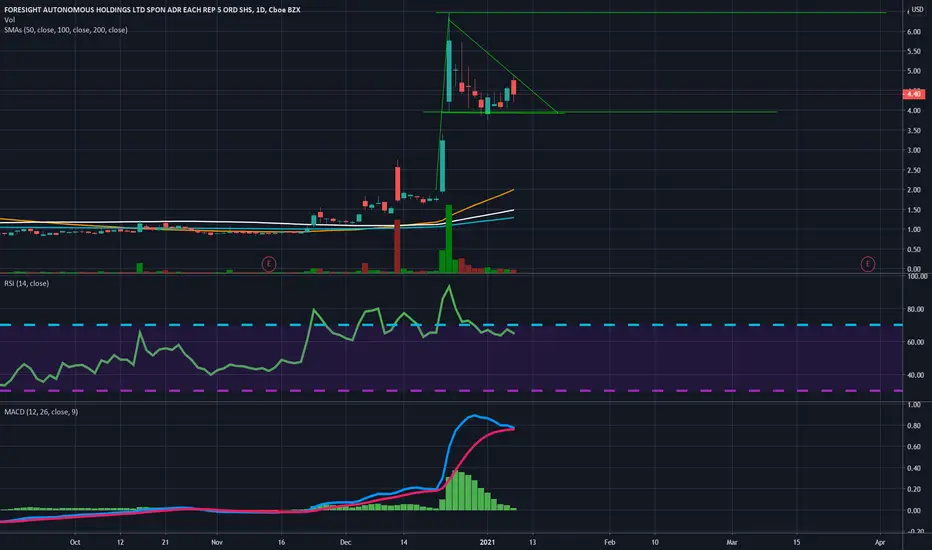The image size is (932, 550).
Task: Click the 0.40 MACD axis label
Action: (x=914, y=469)
